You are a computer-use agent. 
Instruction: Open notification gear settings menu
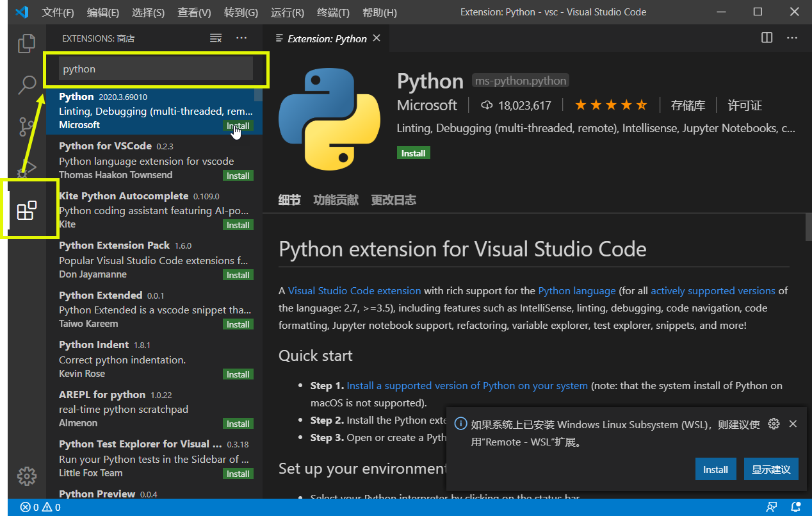tap(774, 424)
